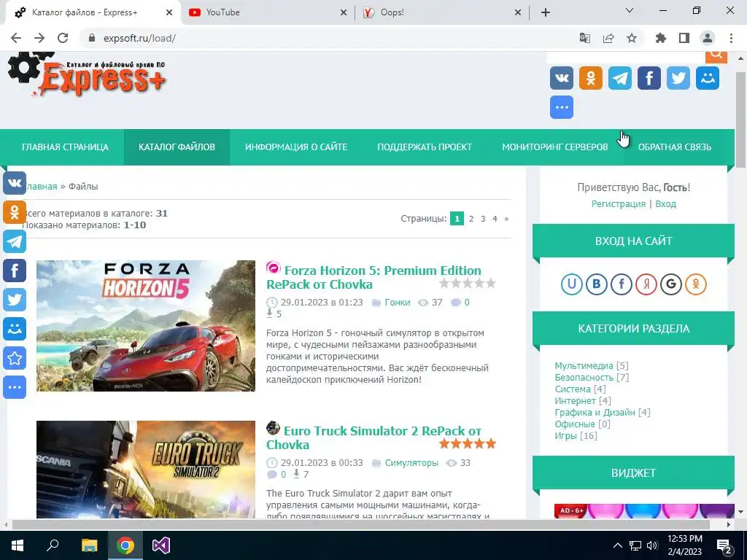747x560 pixels.
Task: Switch to the Oops! tab
Action: click(441, 12)
